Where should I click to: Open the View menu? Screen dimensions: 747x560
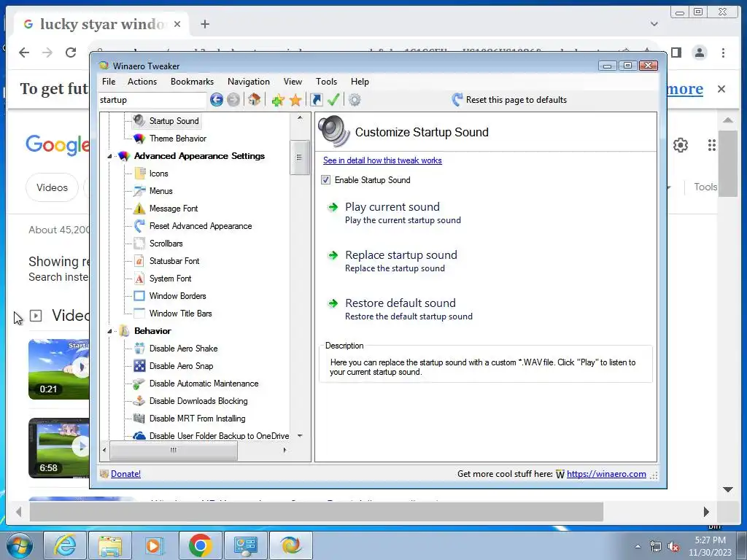click(x=293, y=82)
